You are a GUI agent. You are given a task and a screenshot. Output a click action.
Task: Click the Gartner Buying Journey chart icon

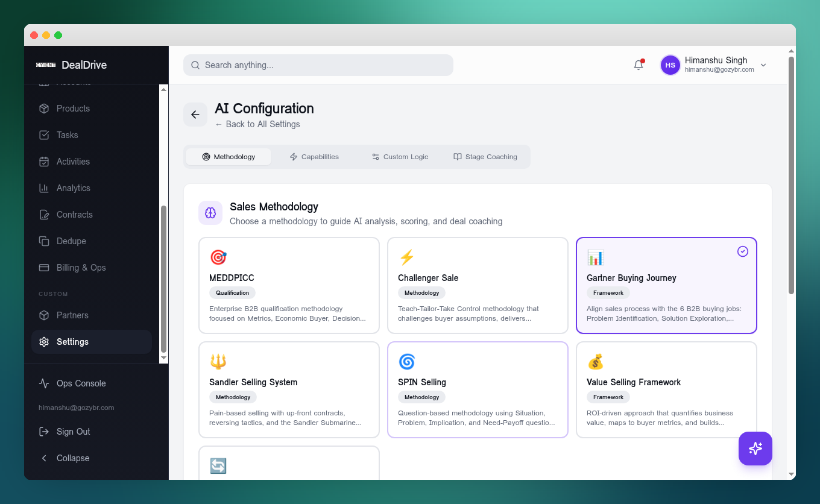[x=596, y=257]
